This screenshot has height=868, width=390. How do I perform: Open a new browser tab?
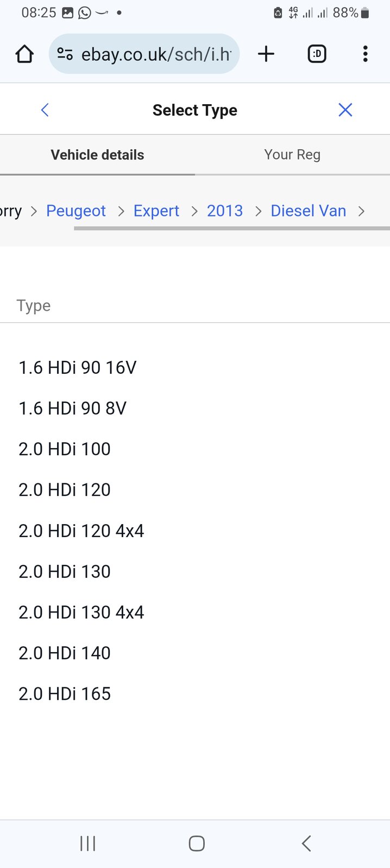(266, 54)
